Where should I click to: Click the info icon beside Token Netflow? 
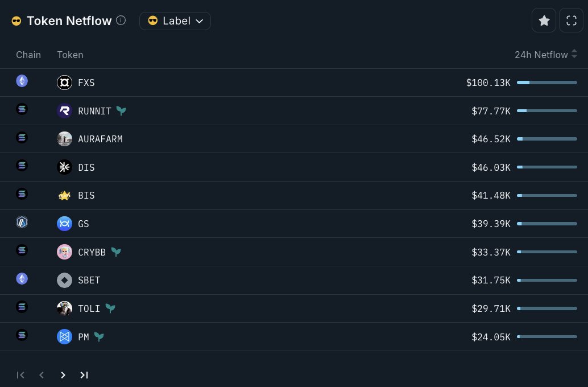[121, 20]
